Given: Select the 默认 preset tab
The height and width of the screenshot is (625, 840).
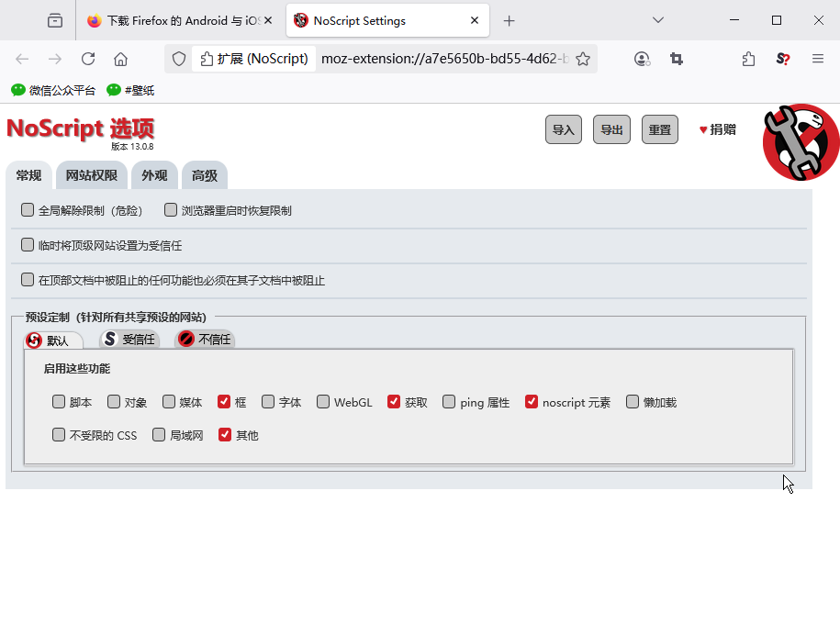Looking at the screenshot, I should click(x=53, y=340).
